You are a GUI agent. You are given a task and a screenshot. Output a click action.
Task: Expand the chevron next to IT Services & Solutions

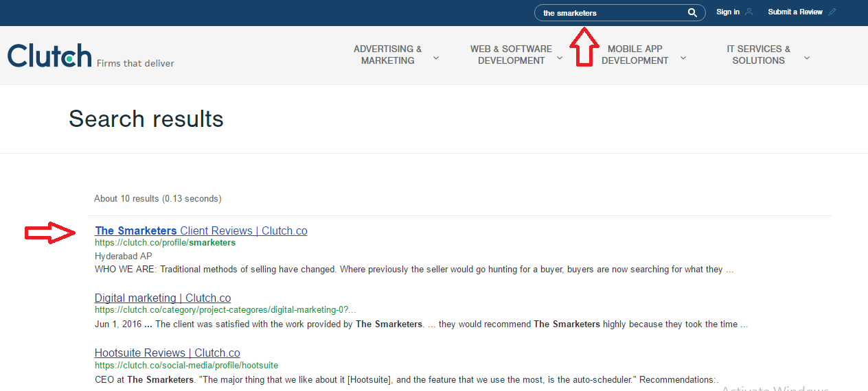click(807, 58)
